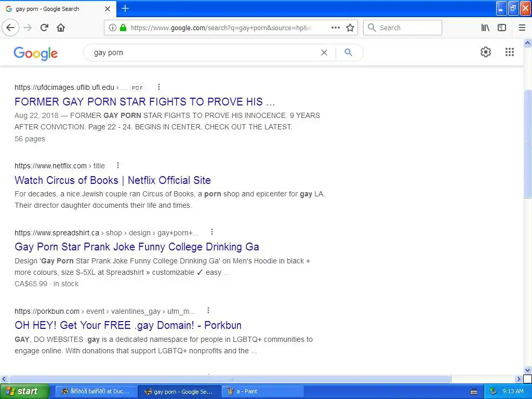This screenshot has height=399, width=532.
Task: Open page actions three-dot menu in address bar
Action: coord(335,28)
